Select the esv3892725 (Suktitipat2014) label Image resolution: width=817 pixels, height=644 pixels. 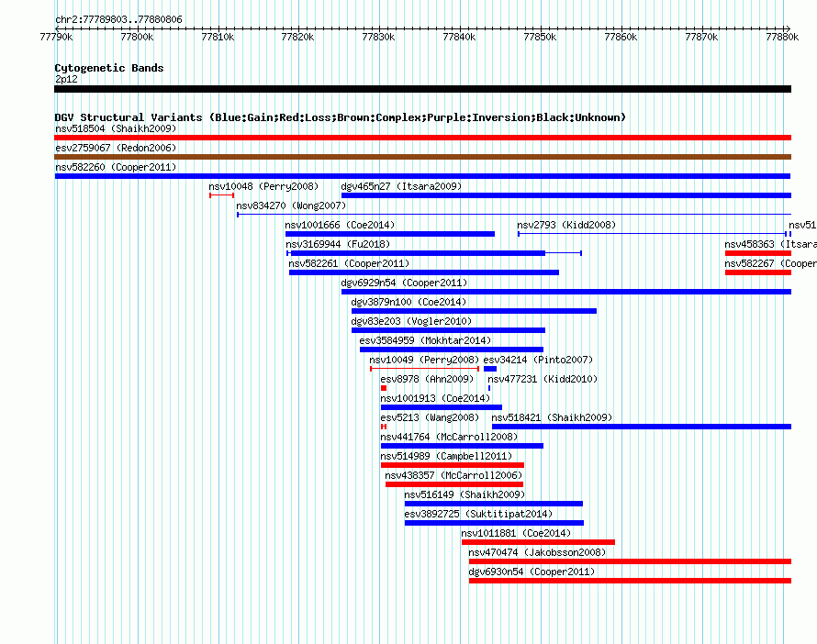[x=478, y=514]
